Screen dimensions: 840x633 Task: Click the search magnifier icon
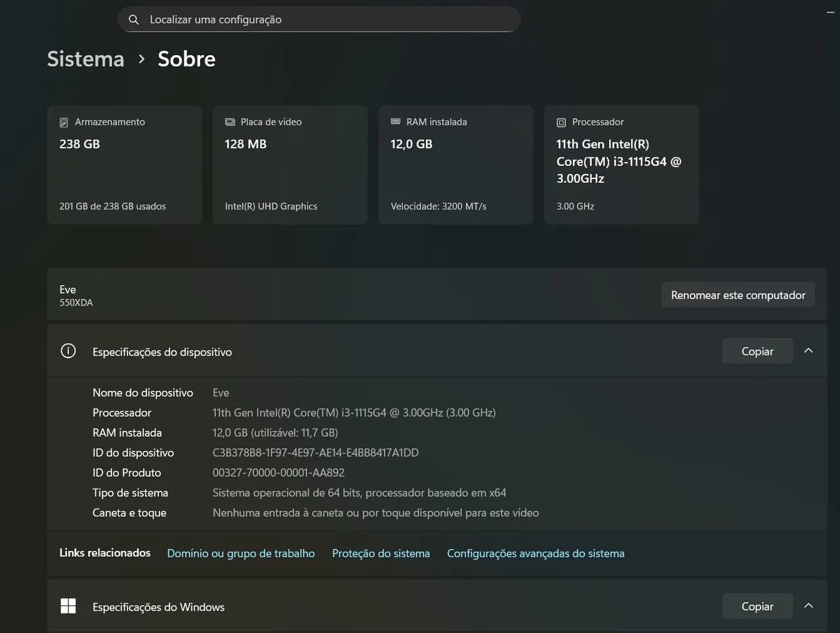click(x=134, y=20)
